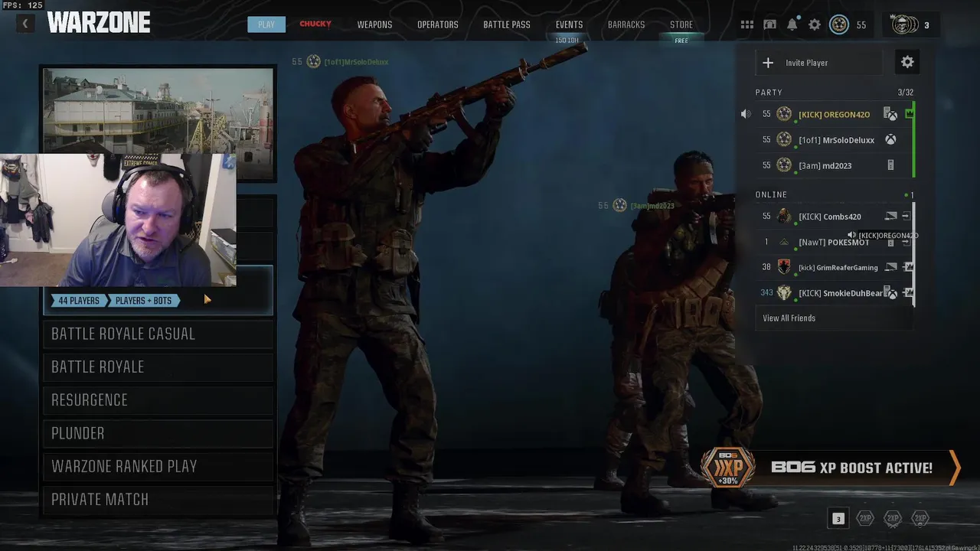Select online friend [KICK] SmokieDuhBear

(x=833, y=292)
